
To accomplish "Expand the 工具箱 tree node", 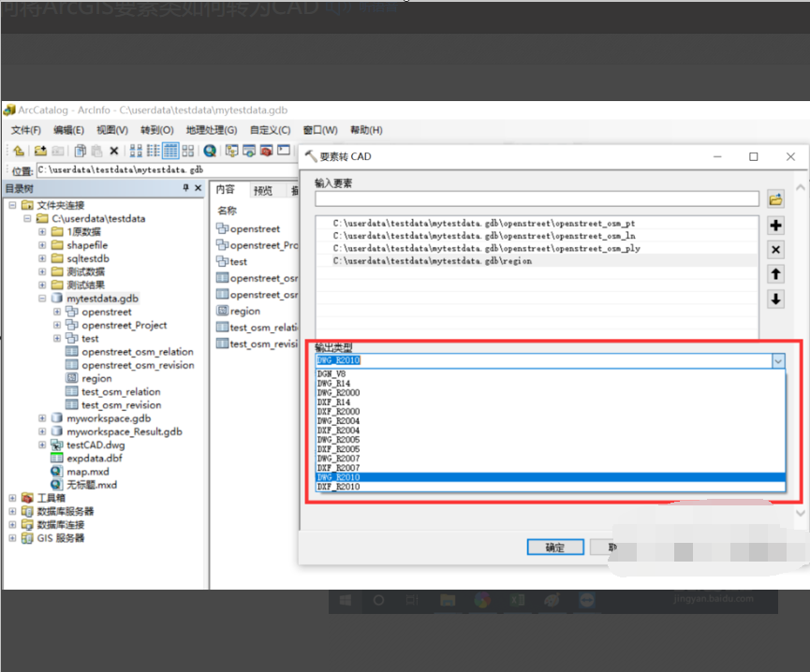I will point(12,498).
